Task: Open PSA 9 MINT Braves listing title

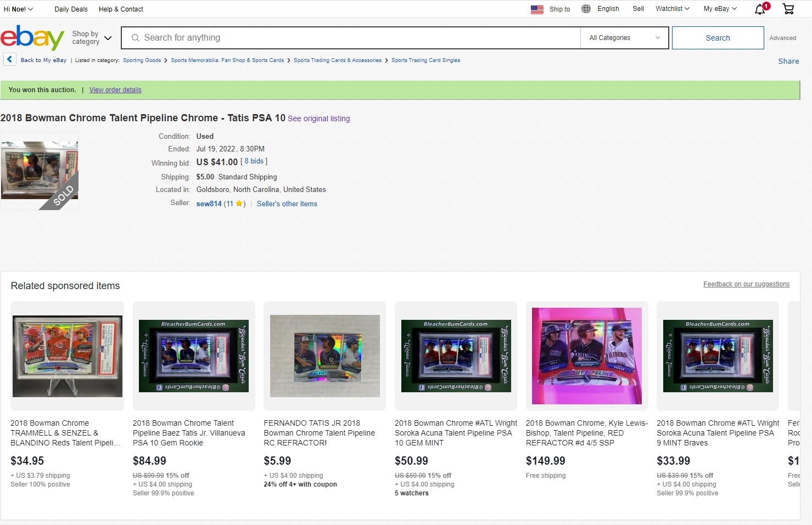Action: 718,433
